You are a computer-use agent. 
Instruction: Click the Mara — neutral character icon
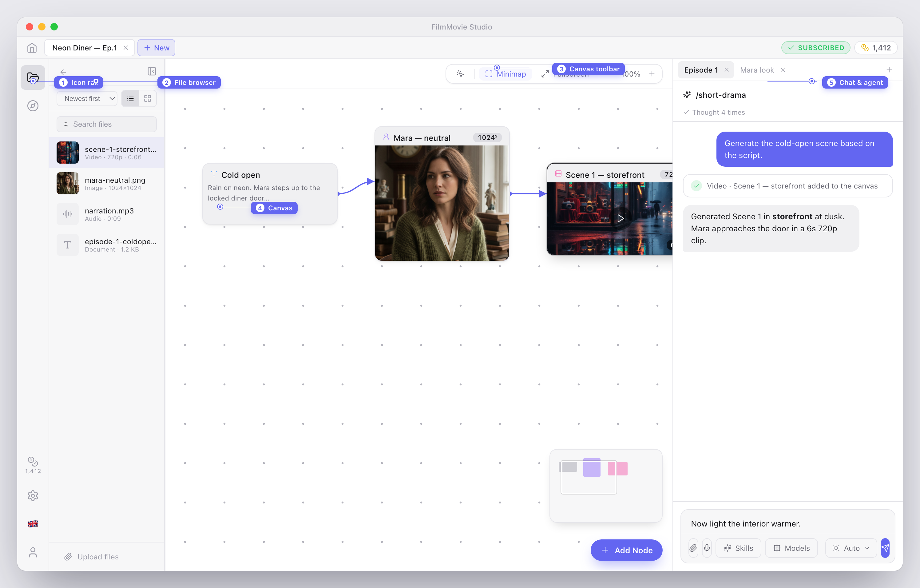click(x=386, y=137)
